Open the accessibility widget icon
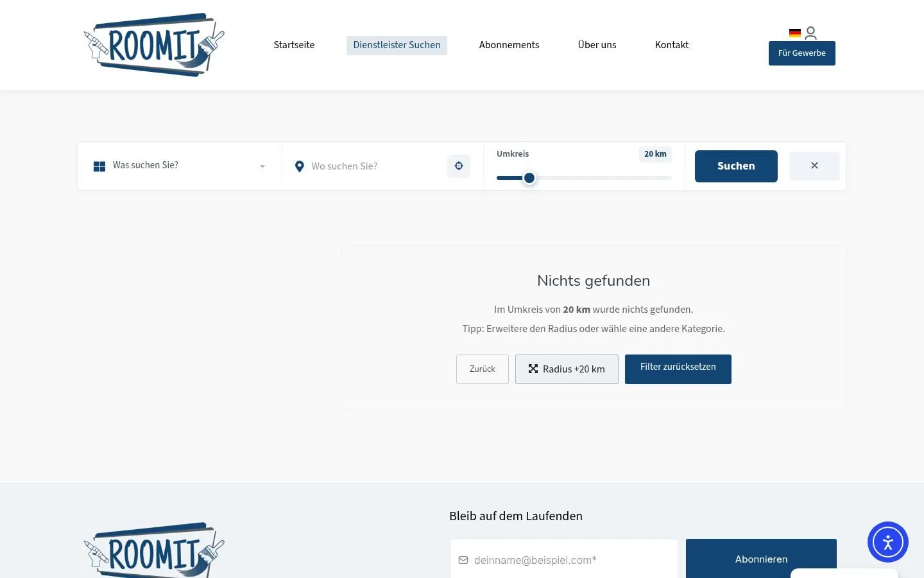Screen dimensions: 924x578 pos(888,542)
